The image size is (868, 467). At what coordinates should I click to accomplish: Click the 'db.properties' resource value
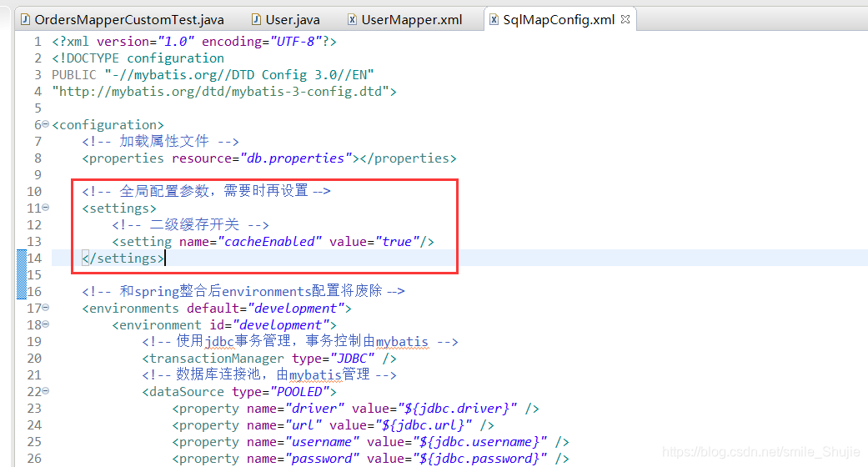point(296,158)
